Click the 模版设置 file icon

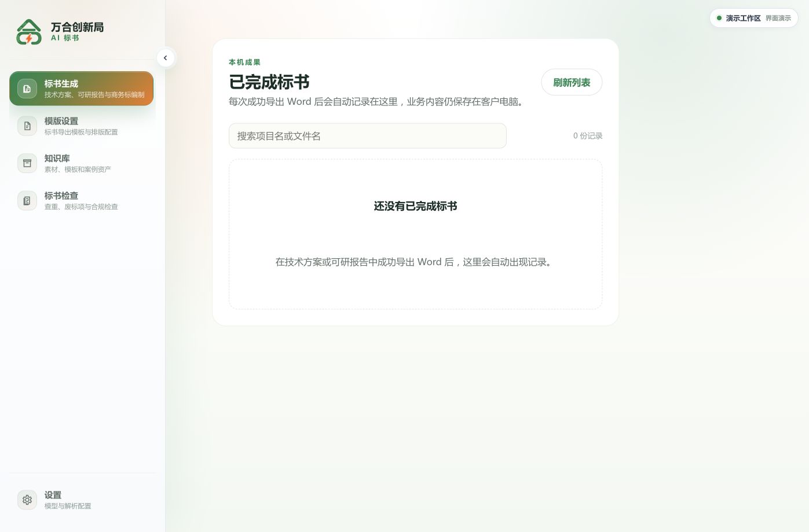27,126
